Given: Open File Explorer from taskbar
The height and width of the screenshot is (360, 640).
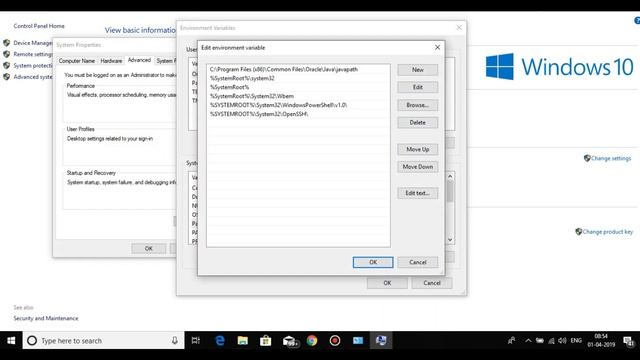Looking at the screenshot, I should (x=243, y=340).
